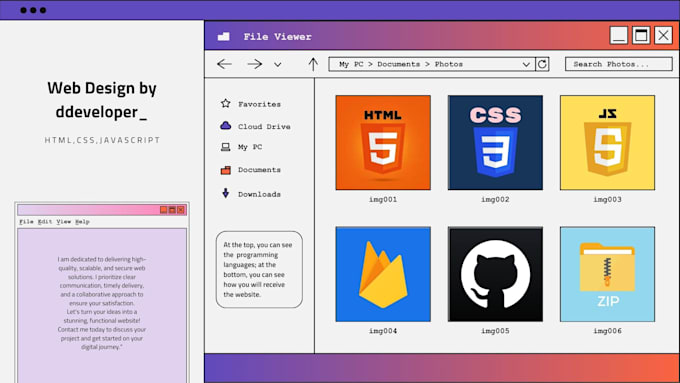680x383 pixels.
Task: Select the JavaScript thumbnail img003
Action: 607,143
